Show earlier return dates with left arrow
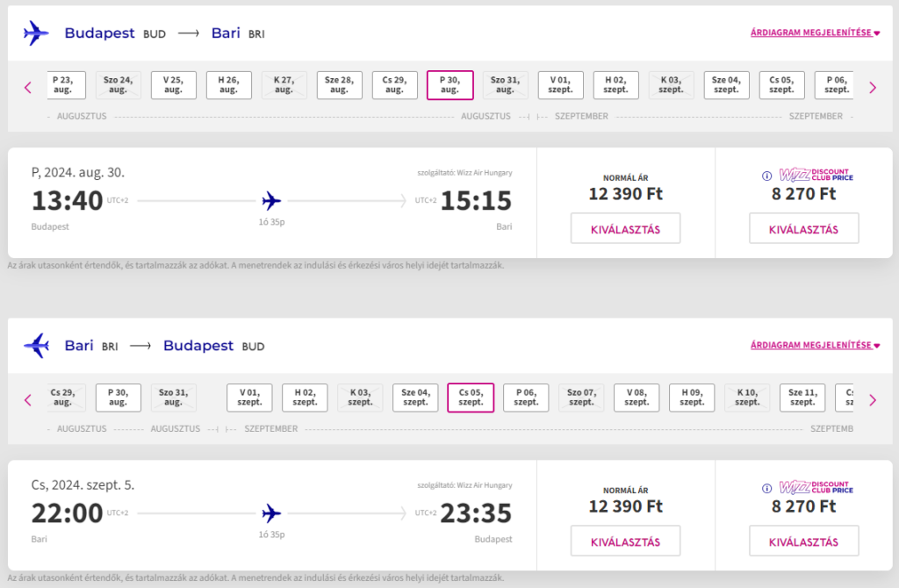The image size is (899, 588). 28,400
